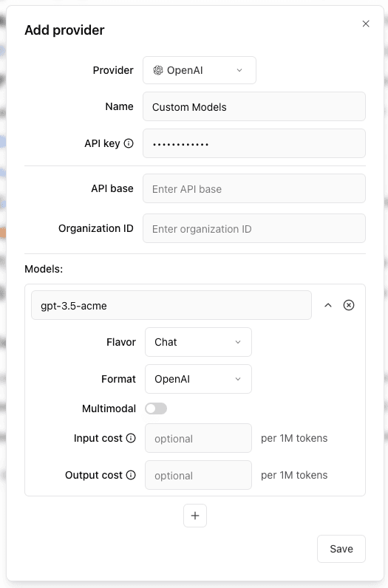Click the Output cost info icon

tap(131, 475)
